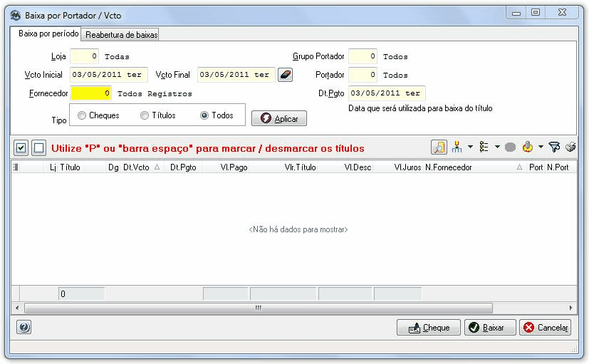Click the stamp tool icon in grid toolbar

(528, 147)
